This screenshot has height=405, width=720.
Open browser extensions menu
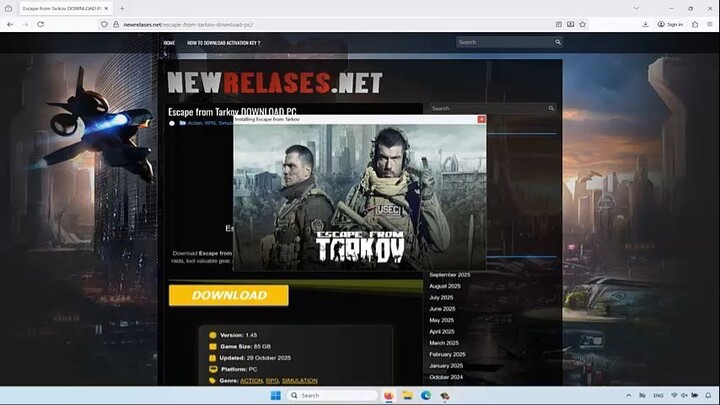[695, 24]
